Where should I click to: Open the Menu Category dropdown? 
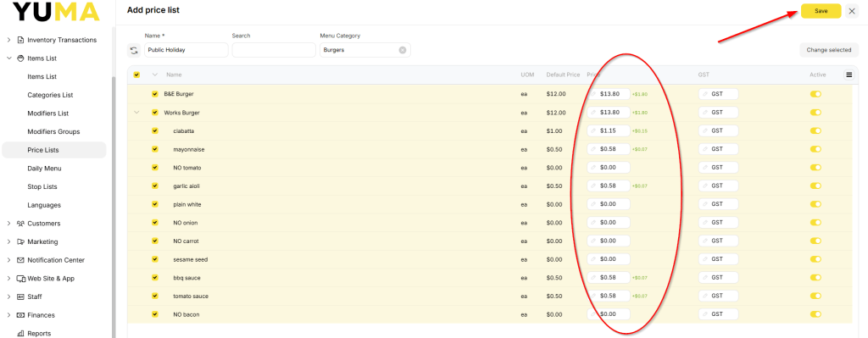tap(364, 50)
